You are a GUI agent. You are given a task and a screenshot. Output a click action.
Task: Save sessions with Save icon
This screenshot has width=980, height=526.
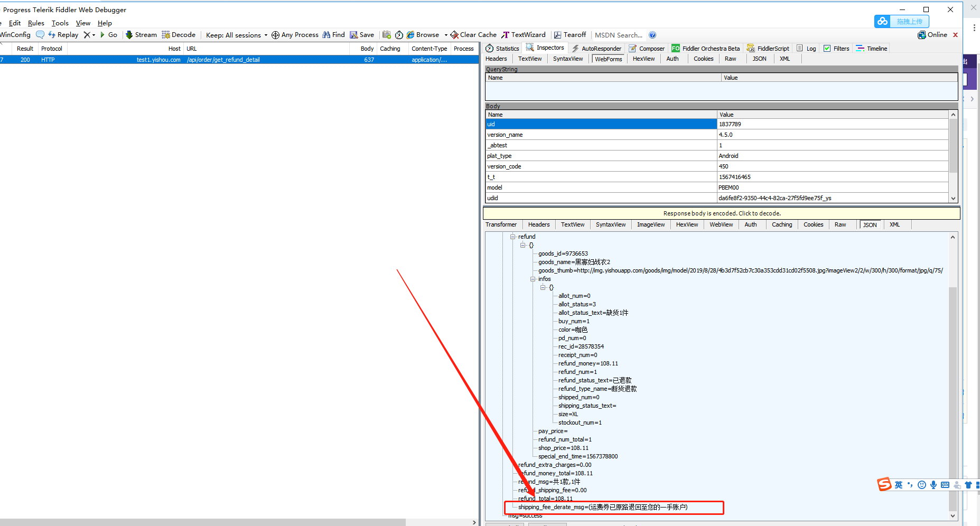(x=362, y=35)
